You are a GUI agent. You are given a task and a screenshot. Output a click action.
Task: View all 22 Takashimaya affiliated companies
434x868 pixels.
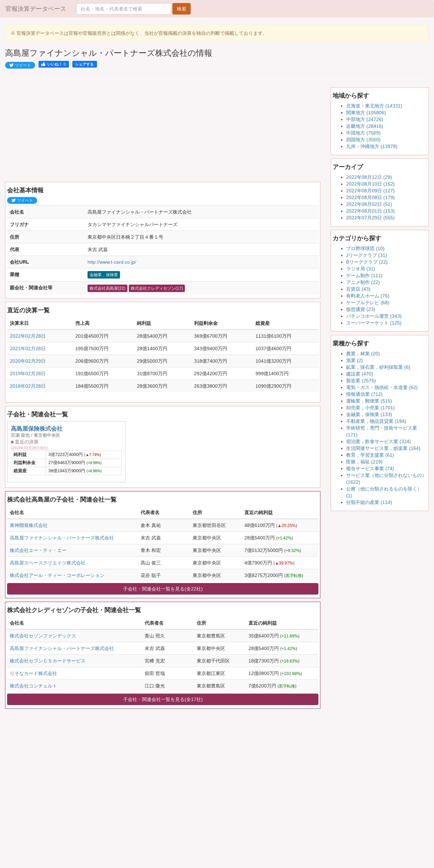163,589
